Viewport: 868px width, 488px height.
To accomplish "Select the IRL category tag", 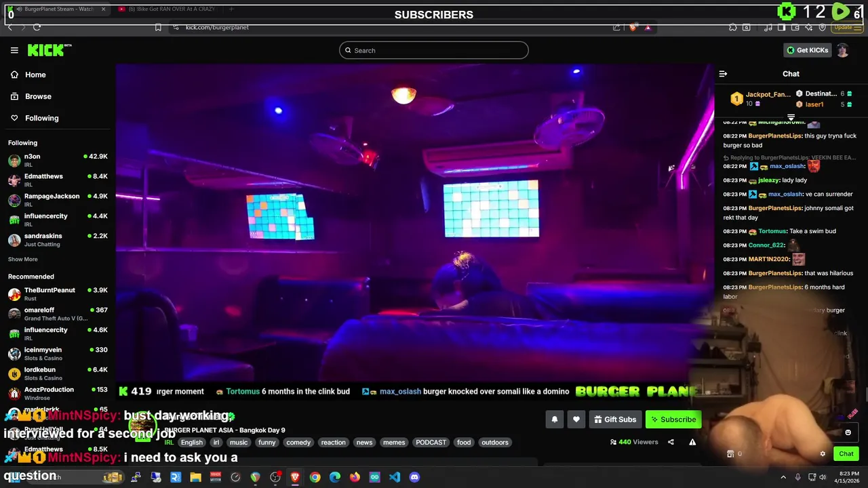I will [169, 443].
